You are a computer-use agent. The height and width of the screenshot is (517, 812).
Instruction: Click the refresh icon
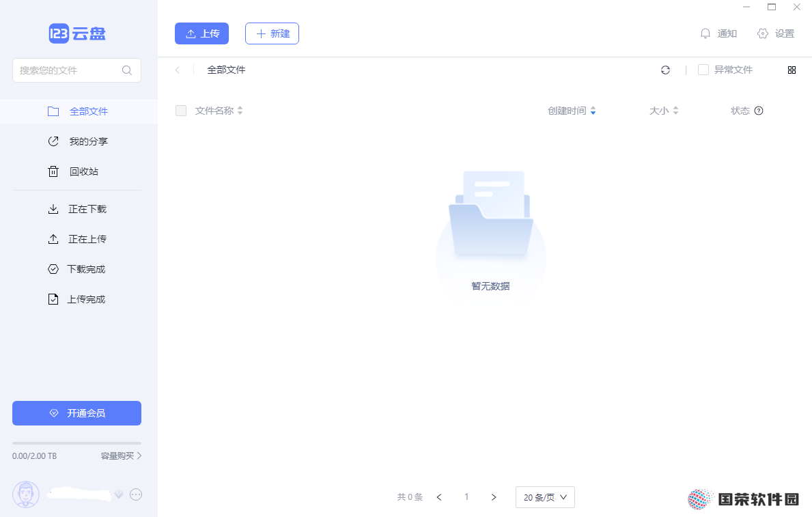tap(665, 70)
